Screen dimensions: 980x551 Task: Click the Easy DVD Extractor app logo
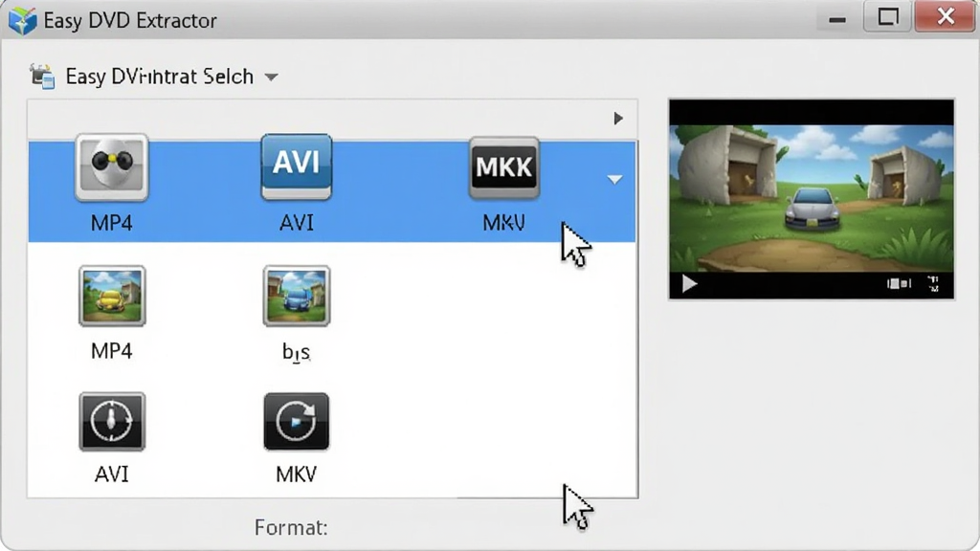tap(23, 21)
